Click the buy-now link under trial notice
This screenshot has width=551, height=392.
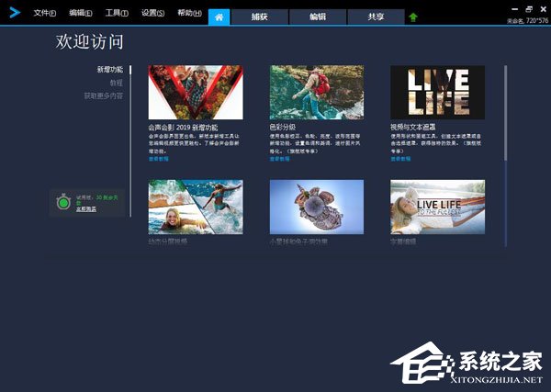86,209
